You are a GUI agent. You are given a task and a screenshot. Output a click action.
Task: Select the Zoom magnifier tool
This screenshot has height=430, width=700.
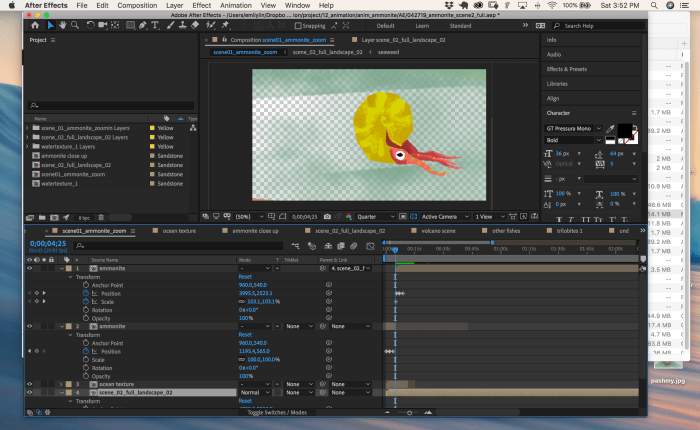(x=76, y=25)
